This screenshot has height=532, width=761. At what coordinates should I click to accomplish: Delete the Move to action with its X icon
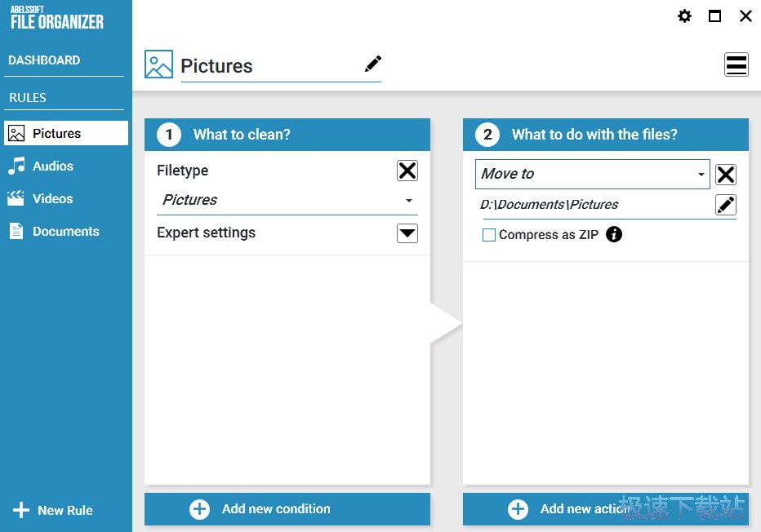[726, 175]
